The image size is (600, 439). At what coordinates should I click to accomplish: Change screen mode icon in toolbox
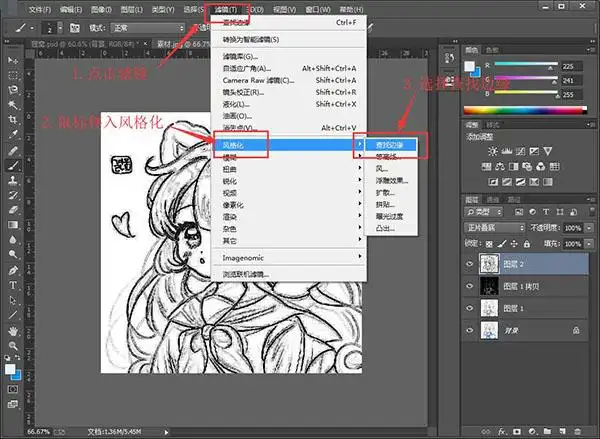[x=13, y=404]
